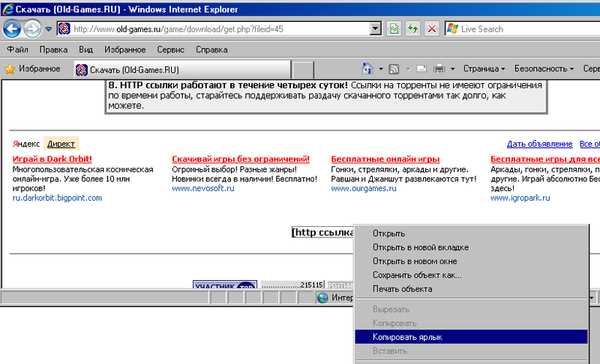Screen dimensions: 600x364
Task: Open the recent pages dropdown arrow
Action: [x=48, y=28]
